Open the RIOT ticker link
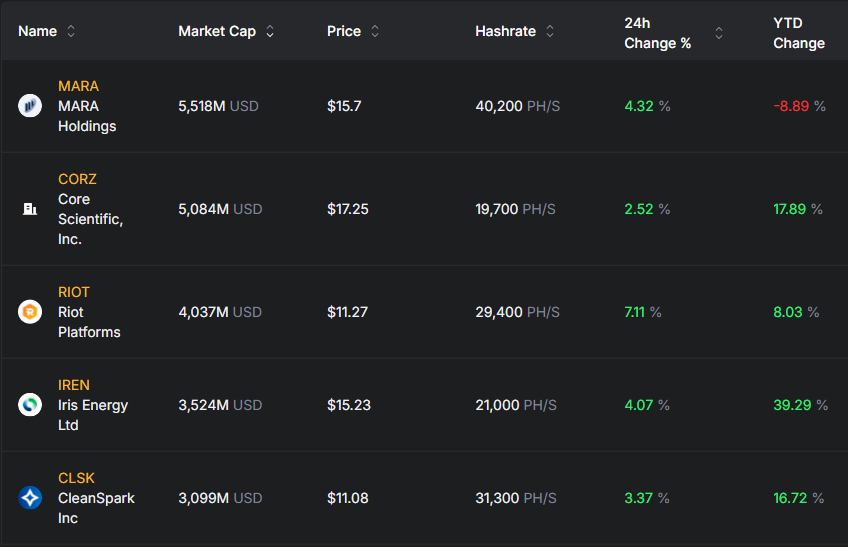 click(x=74, y=292)
